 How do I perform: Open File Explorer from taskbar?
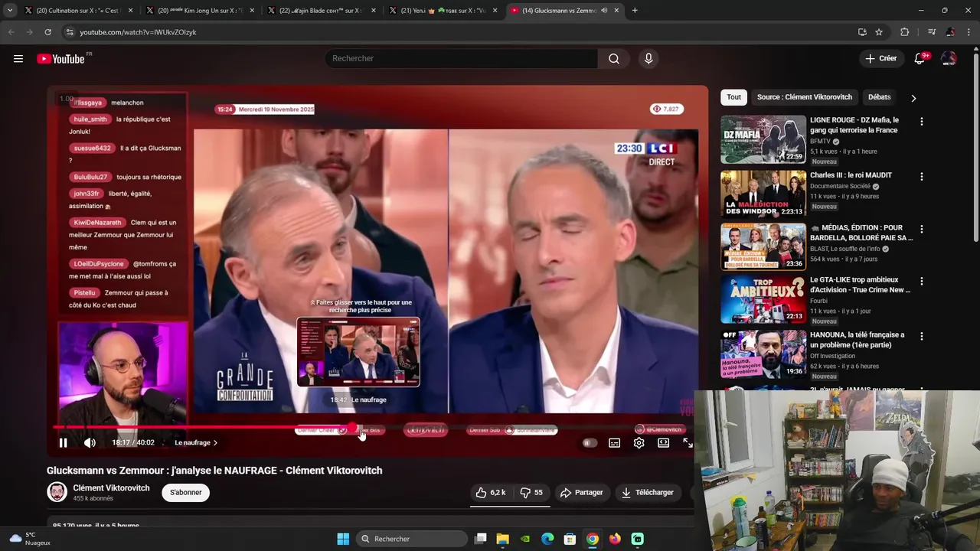(x=502, y=539)
